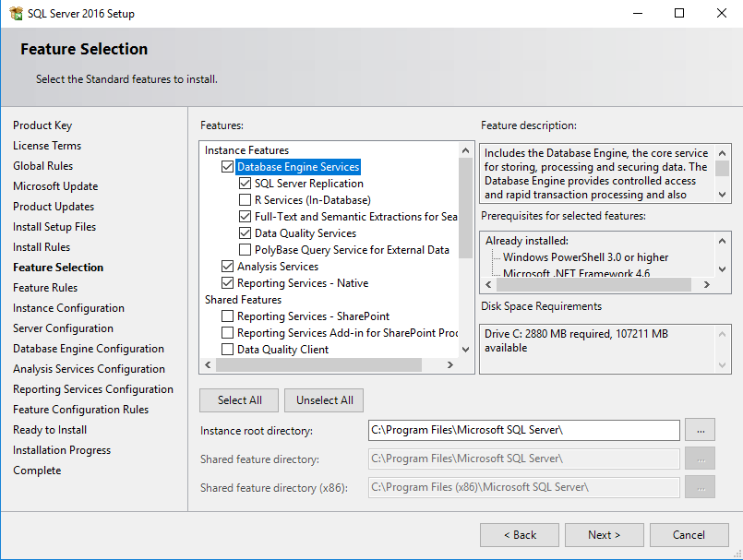This screenshot has width=743, height=560.
Task: Toggle Reporting Services - Native checkbox
Action: point(227,283)
